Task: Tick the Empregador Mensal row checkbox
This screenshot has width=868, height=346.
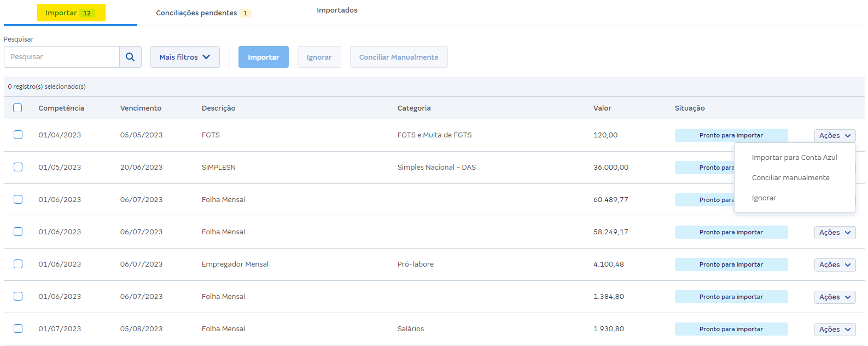Action: [x=18, y=264]
